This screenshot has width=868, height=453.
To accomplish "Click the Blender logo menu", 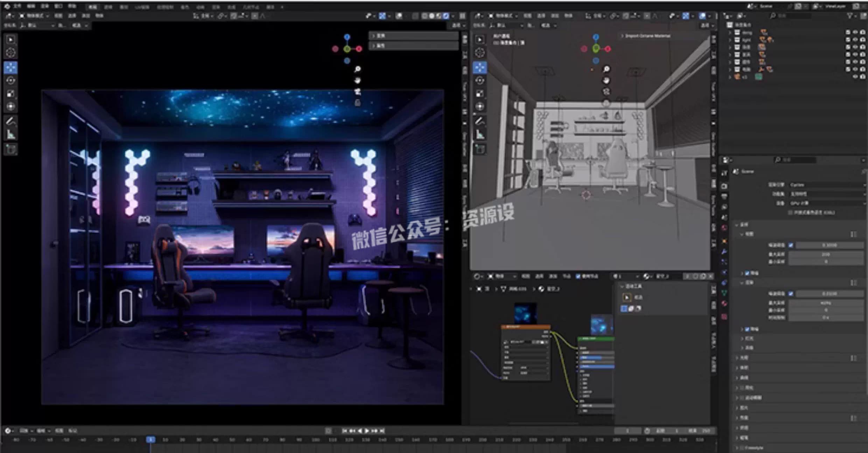I will pos(7,6).
